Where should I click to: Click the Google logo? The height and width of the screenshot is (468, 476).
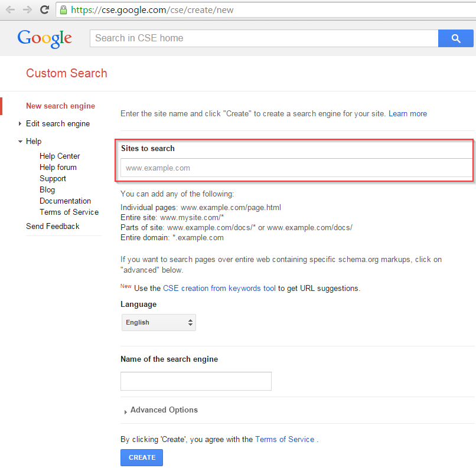tap(44, 38)
